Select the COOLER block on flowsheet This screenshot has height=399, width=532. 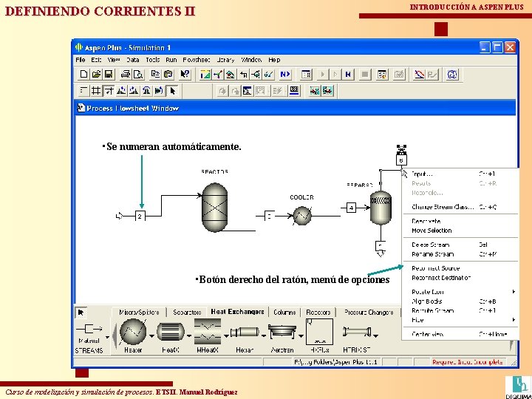(x=302, y=216)
